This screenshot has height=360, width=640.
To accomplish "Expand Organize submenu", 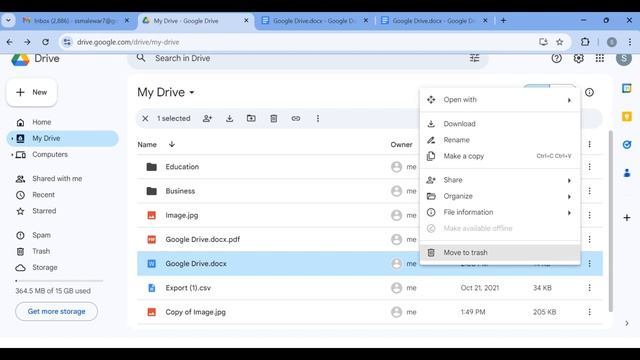I will [x=569, y=197].
